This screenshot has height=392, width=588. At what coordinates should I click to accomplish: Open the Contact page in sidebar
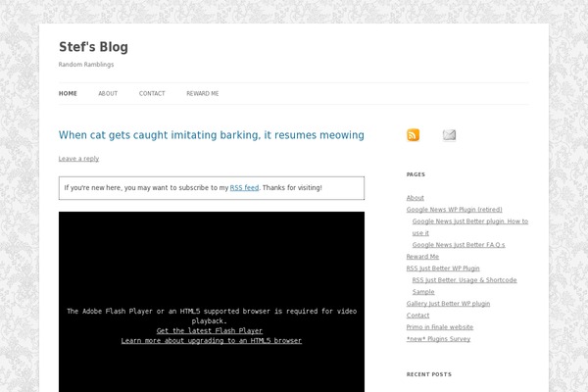(x=417, y=316)
